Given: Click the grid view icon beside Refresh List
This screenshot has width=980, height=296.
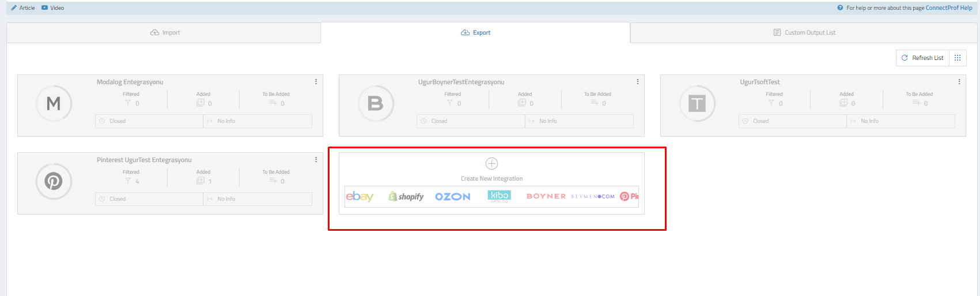Looking at the screenshot, I should [x=958, y=58].
